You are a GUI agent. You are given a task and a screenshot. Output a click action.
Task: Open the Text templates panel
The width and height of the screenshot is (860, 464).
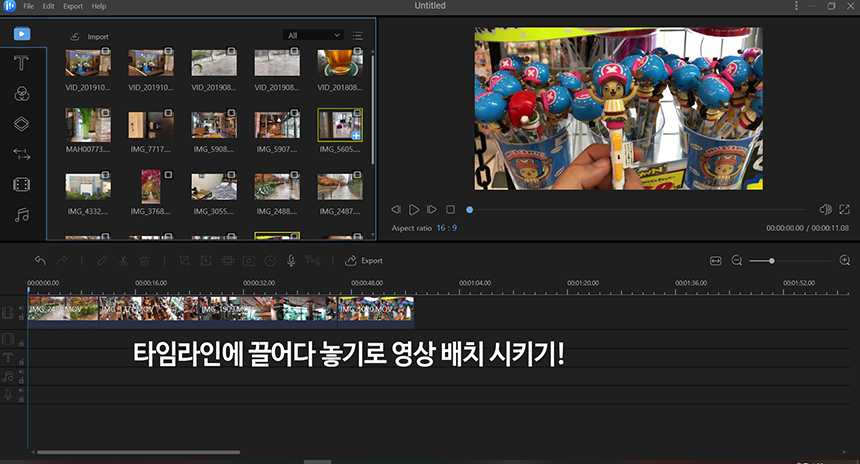click(21, 63)
